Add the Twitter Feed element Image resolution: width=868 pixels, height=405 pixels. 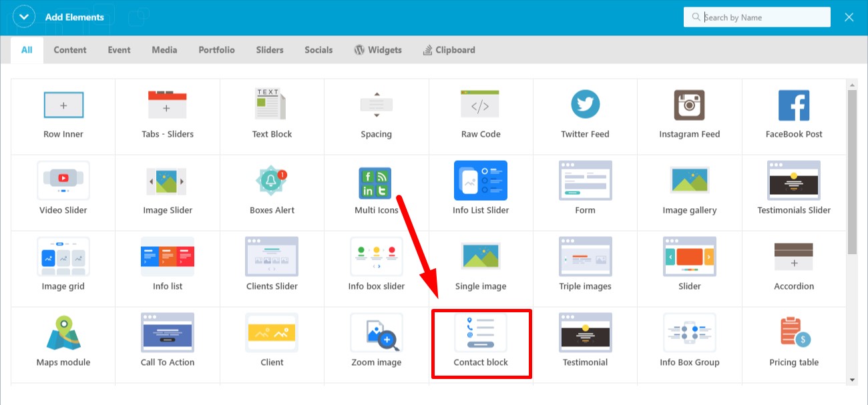pos(585,115)
